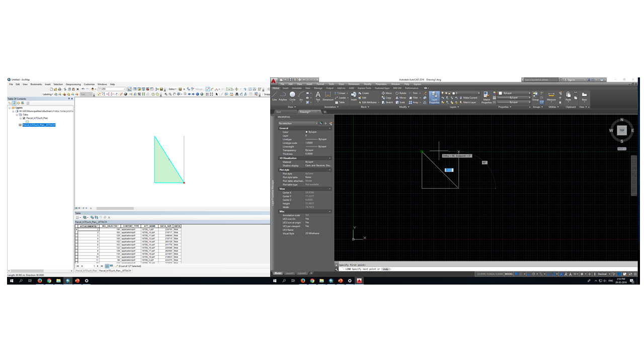
Task: Click the parcel symbol swatch under Parcel_InTOuch_Plan
Action: [28, 121]
